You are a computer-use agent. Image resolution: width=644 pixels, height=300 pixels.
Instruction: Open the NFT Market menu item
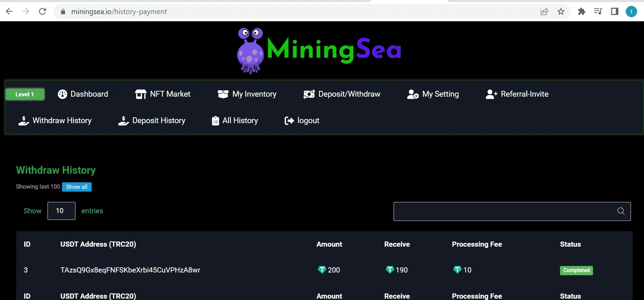[x=163, y=94]
